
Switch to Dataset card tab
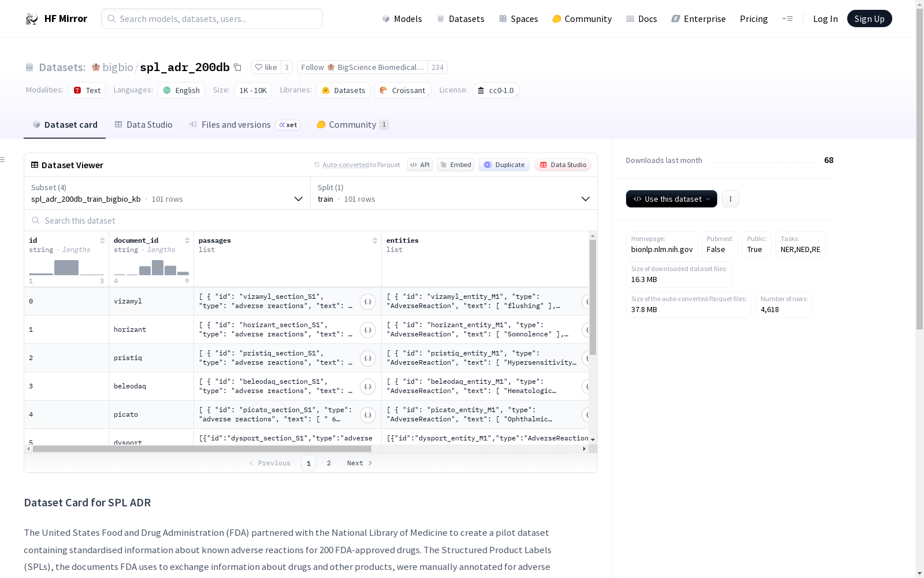65,125
